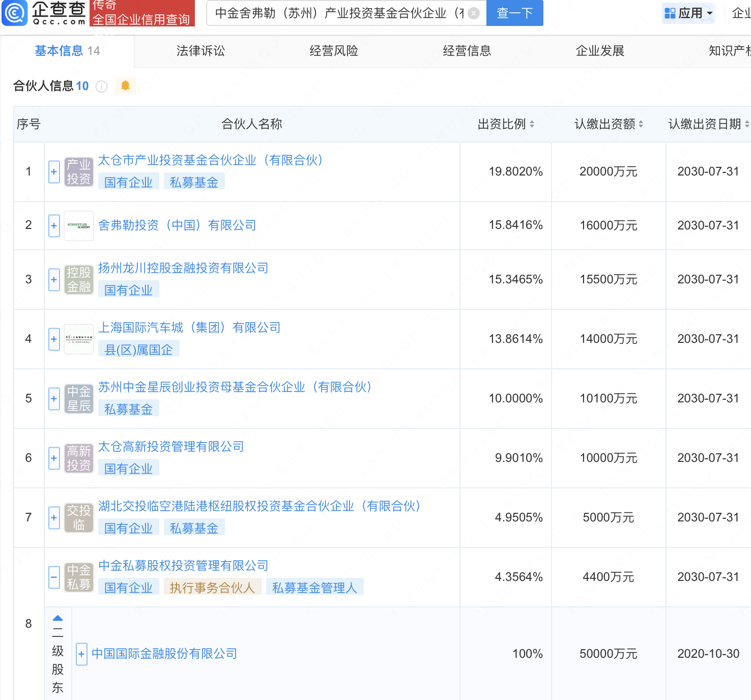Click the Shanghai International Auto City logo
The height and width of the screenshot is (700, 751).
coord(79,339)
